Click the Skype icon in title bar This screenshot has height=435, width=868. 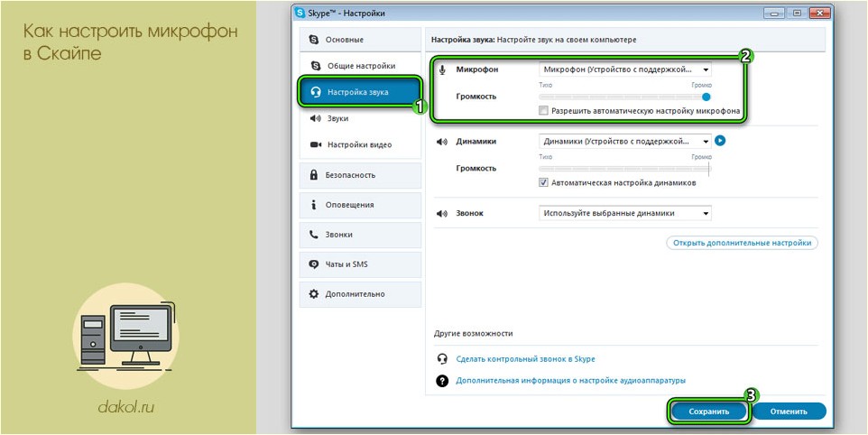300,13
